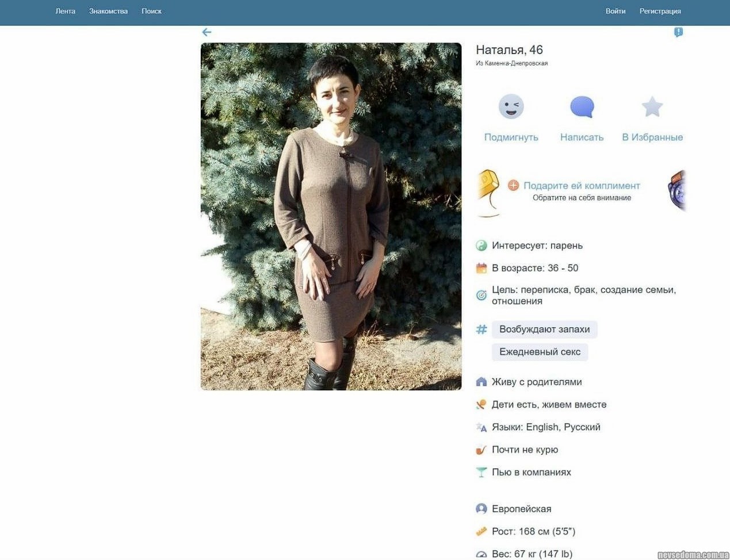Click the yellow gift icon on left
Screen dimensions: 730x560
(488, 192)
